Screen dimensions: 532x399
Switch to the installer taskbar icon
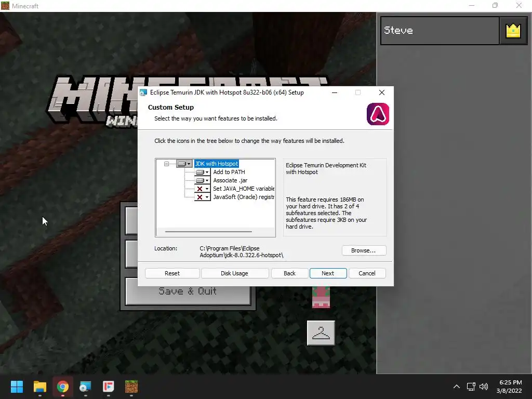(x=85, y=387)
